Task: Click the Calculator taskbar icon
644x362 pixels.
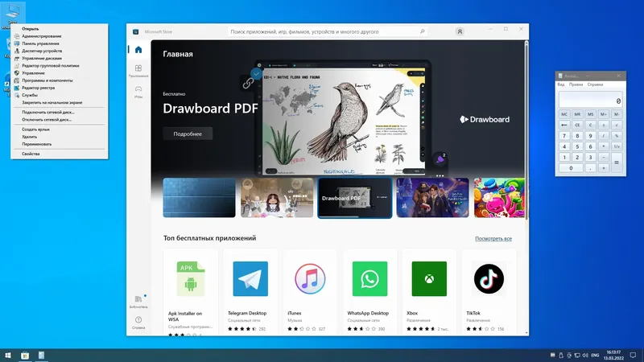Action: pyautogui.click(x=42, y=356)
